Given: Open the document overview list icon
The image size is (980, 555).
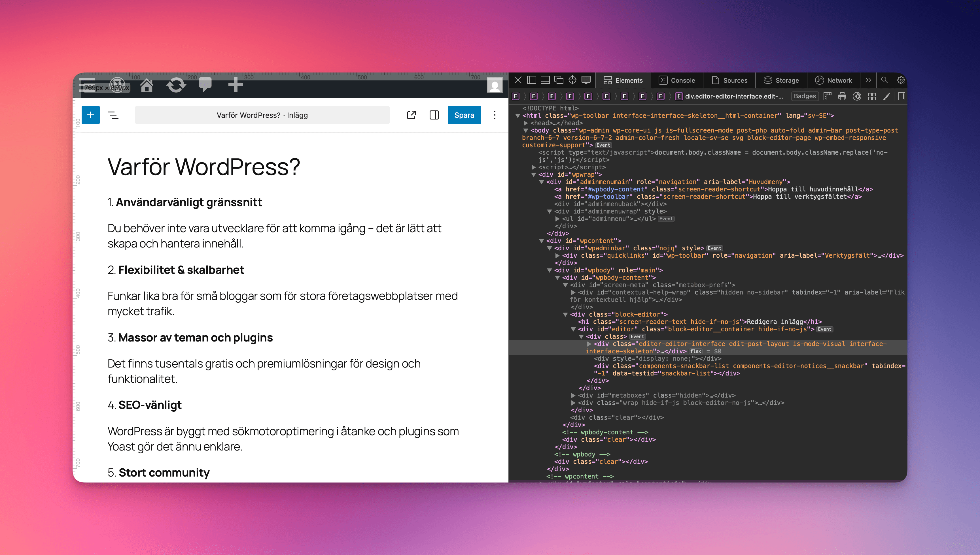Looking at the screenshot, I should pyautogui.click(x=113, y=115).
